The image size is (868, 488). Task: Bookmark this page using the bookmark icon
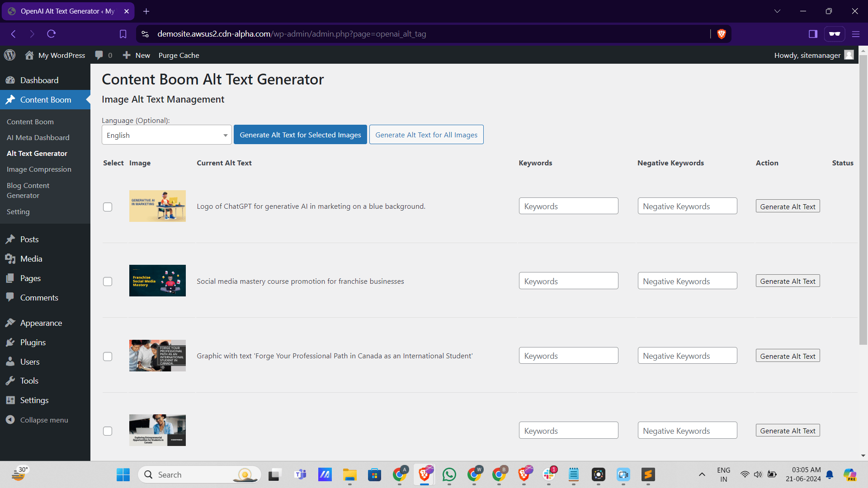(x=123, y=34)
